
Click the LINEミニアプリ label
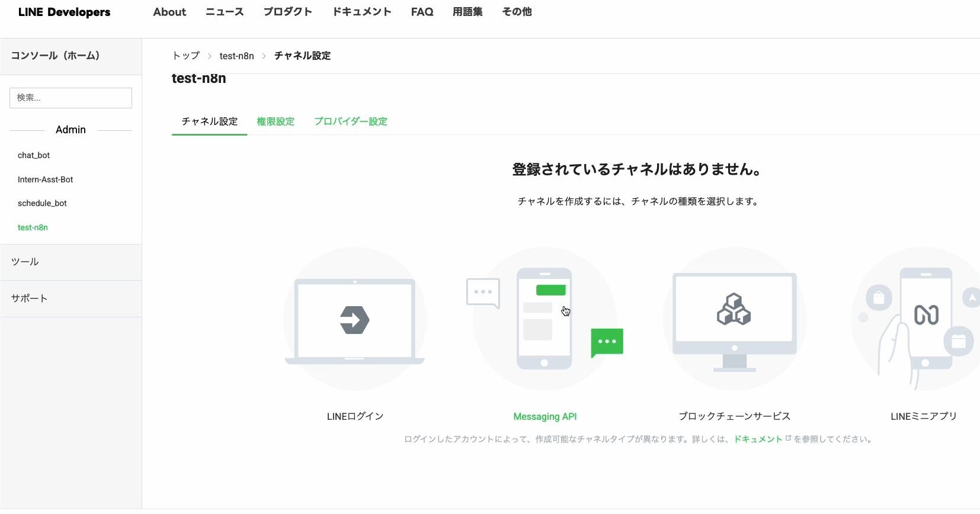924,416
